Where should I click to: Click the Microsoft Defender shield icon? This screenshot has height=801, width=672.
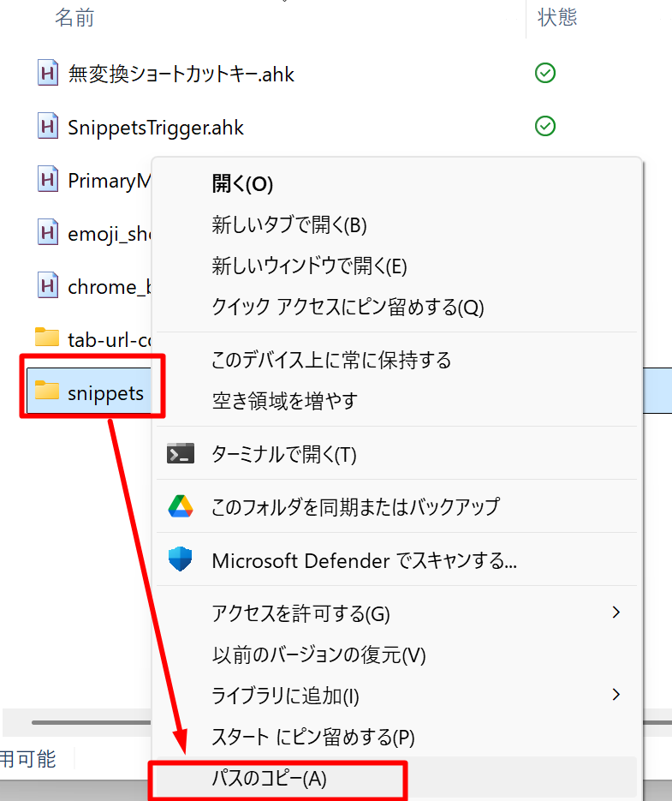(x=181, y=560)
